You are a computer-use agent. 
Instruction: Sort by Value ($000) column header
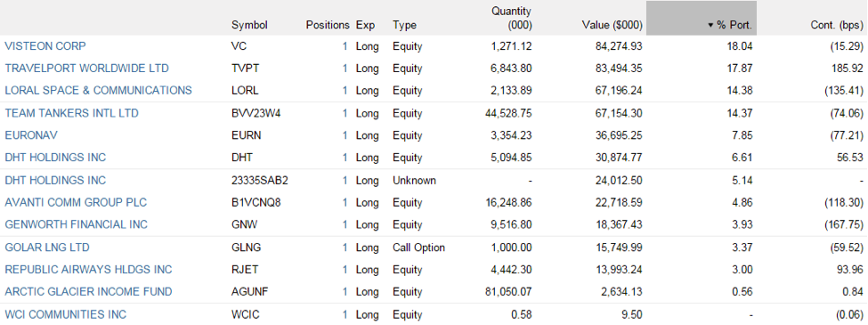point(612,25)
